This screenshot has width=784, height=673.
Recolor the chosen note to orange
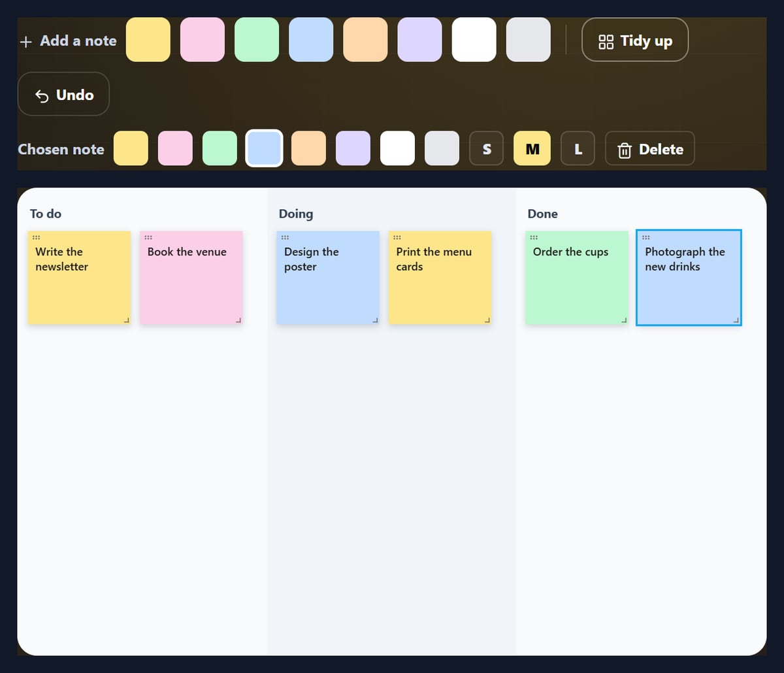308,148
